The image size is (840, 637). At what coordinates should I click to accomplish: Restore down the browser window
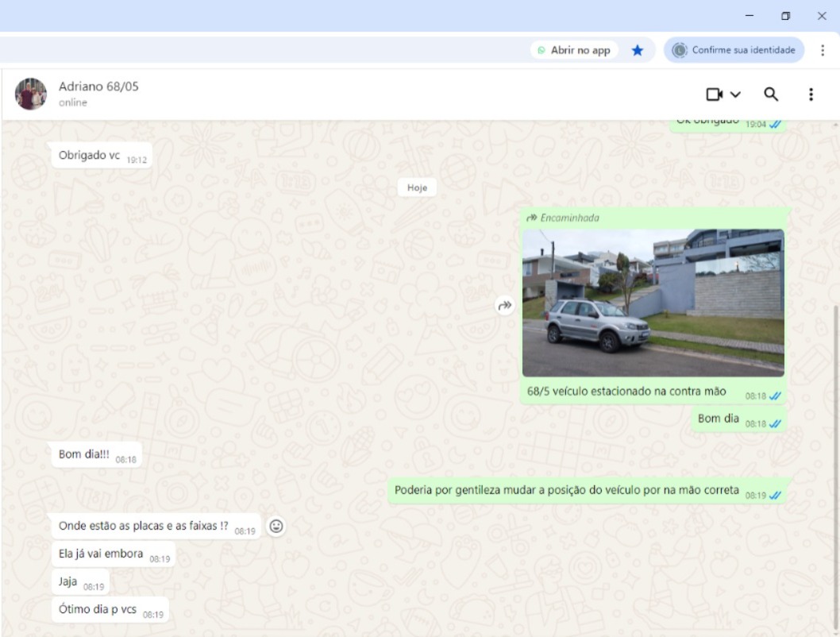(x=786, y=16)
